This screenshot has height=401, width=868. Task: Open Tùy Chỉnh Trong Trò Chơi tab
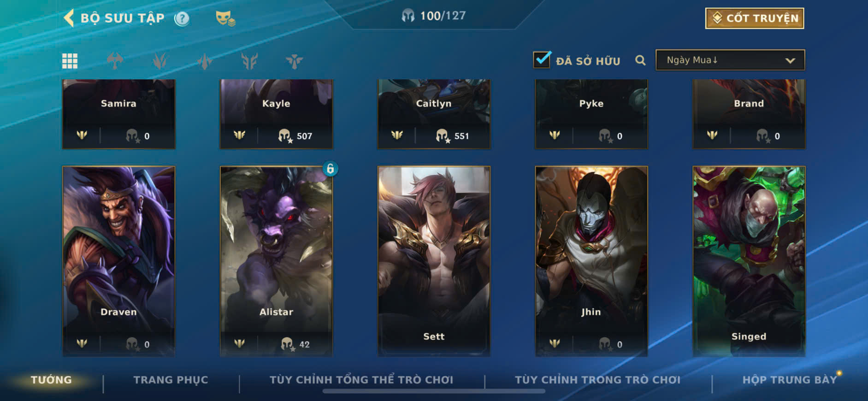pos(597,380)
